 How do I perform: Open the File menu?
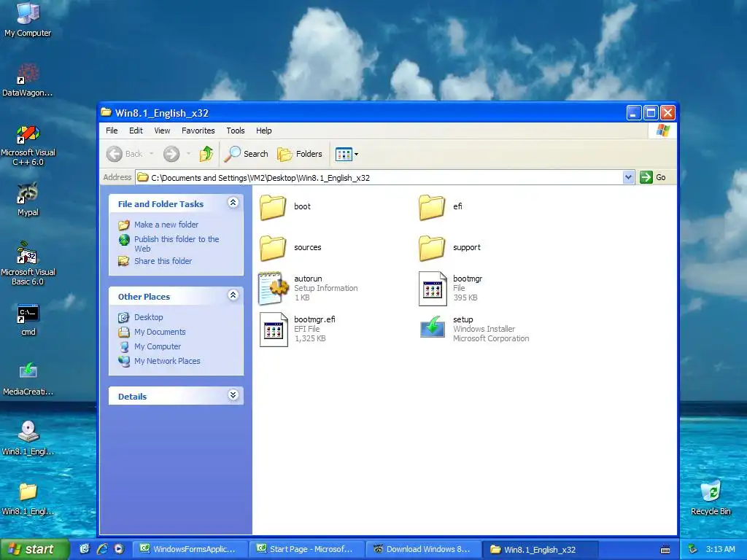112,131
